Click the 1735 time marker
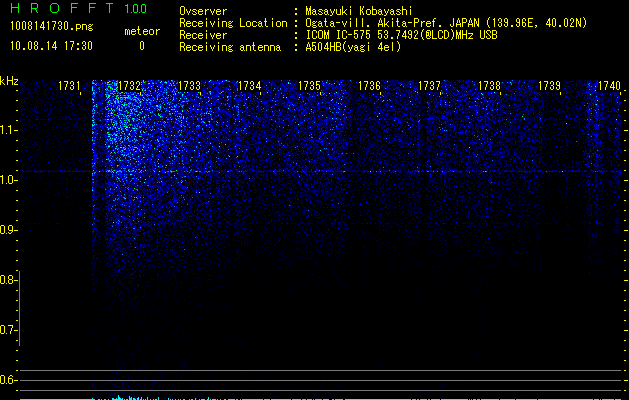The image size is (629, 400). pyautogui.click(x=309, y=86)
